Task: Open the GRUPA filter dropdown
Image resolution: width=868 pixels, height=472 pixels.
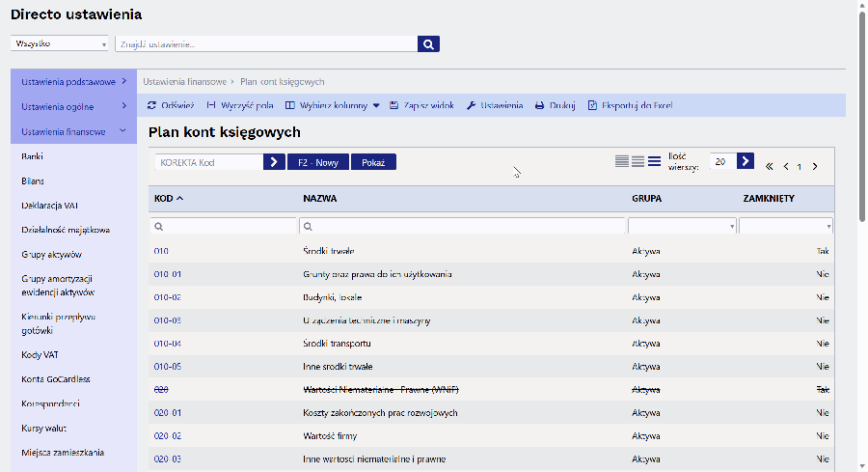Action: click(x=682, y=226)
